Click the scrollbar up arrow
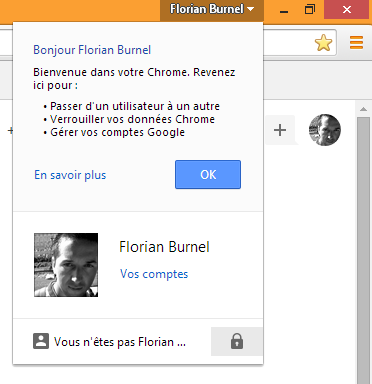 [x=363, y=109]
